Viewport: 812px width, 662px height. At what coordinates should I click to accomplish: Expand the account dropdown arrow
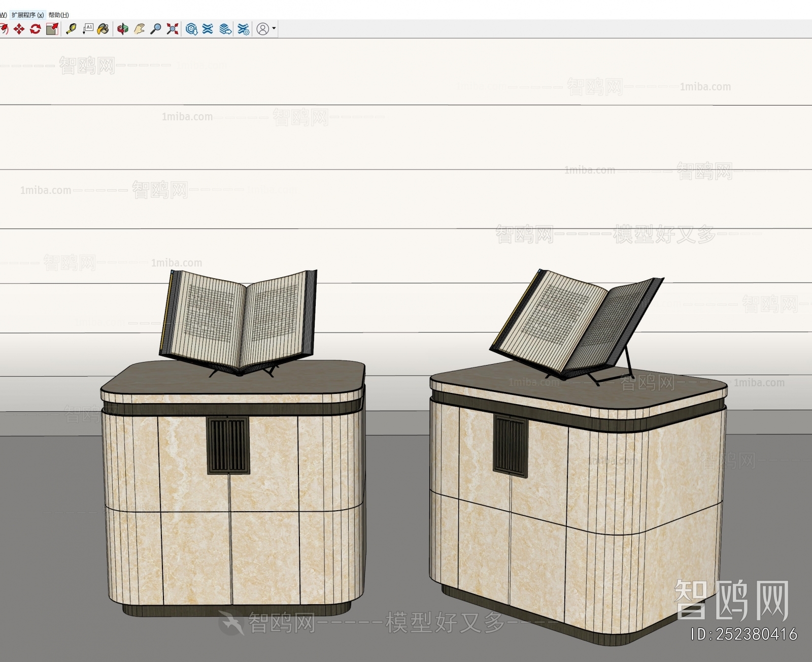tap(274, 29)
